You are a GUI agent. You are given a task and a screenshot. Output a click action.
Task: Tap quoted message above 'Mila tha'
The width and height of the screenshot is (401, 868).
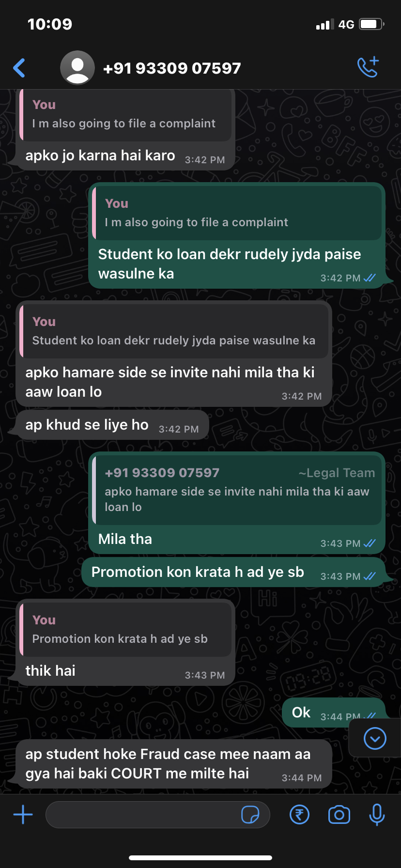(x=237, y=490)
